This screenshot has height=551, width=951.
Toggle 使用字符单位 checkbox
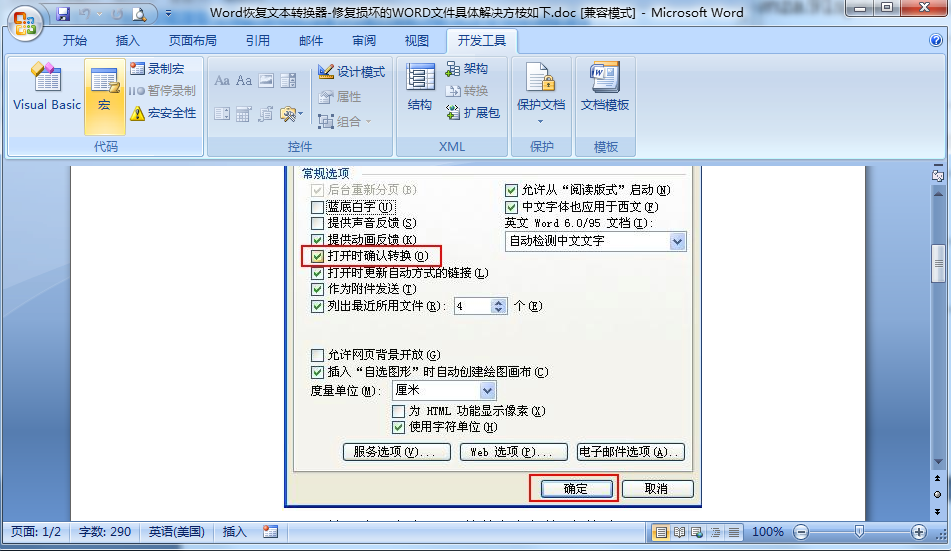click(x=398, y=427)
